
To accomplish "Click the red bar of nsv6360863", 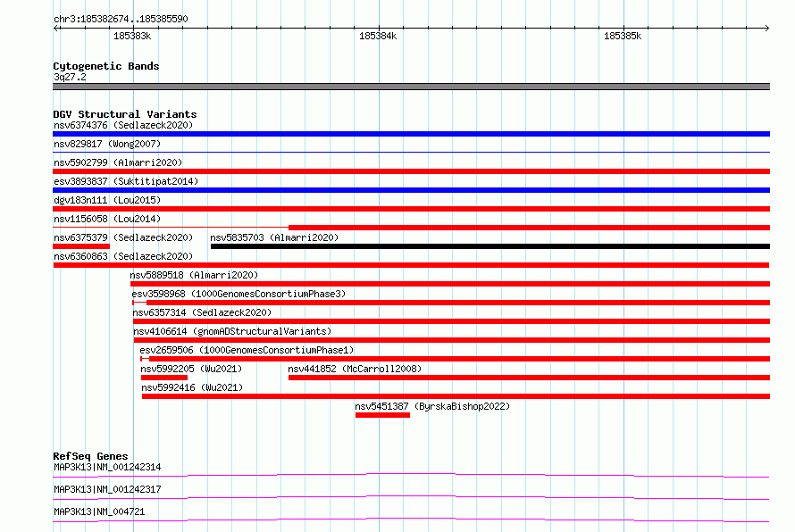I will [411, 265].
